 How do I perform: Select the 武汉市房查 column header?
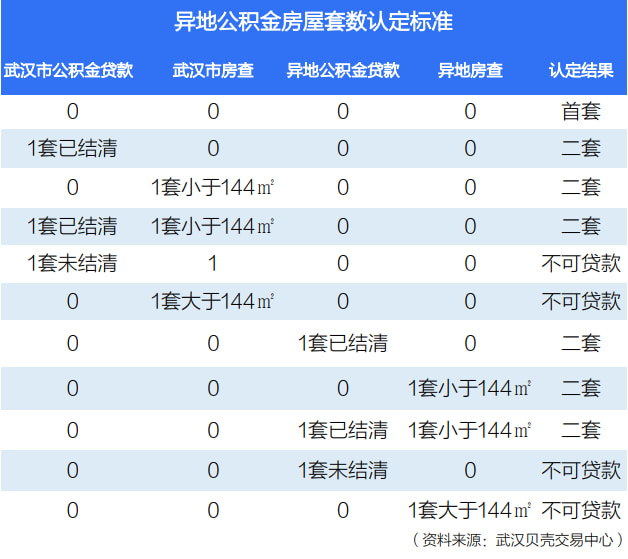pos(213,71)
